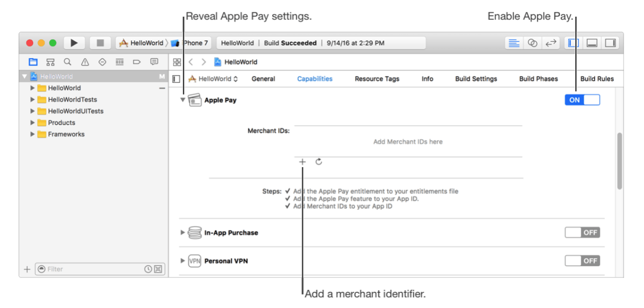The height and width of the screenshot is (308, 644).
Task: Show the Standard editor
Action: (x=514, y=43)
